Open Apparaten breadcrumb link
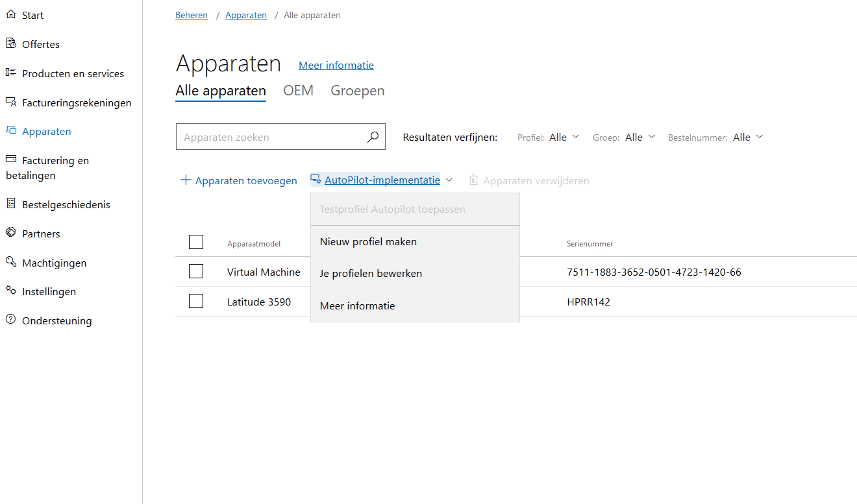 [x=246, y=15]
